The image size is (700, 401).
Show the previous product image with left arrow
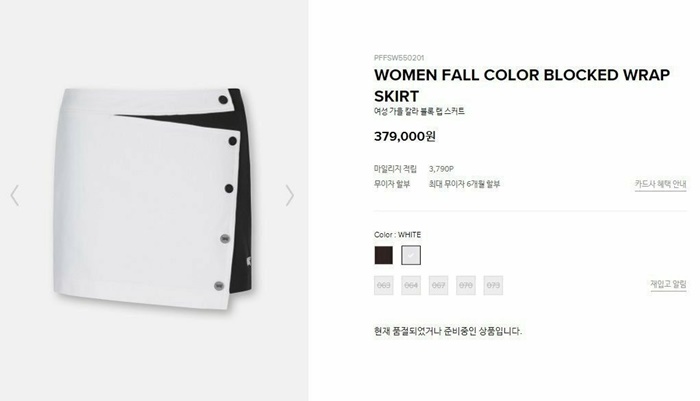15,195
